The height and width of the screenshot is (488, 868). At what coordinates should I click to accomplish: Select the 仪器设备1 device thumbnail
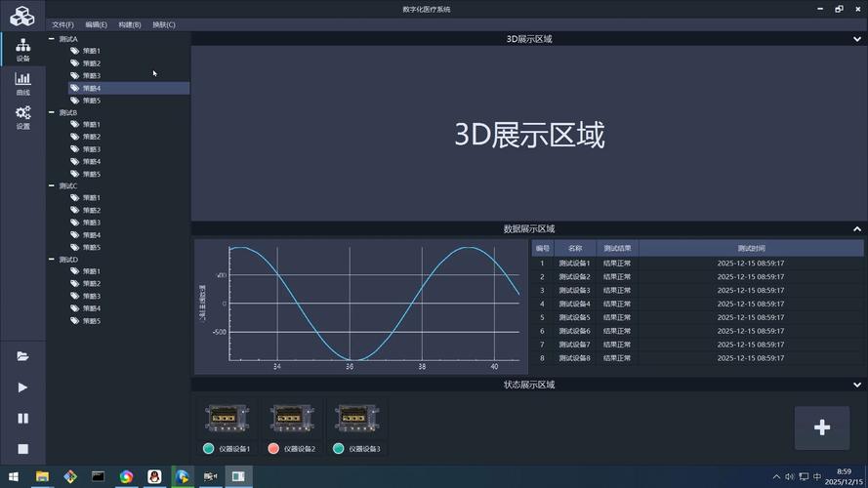[227, 418]
